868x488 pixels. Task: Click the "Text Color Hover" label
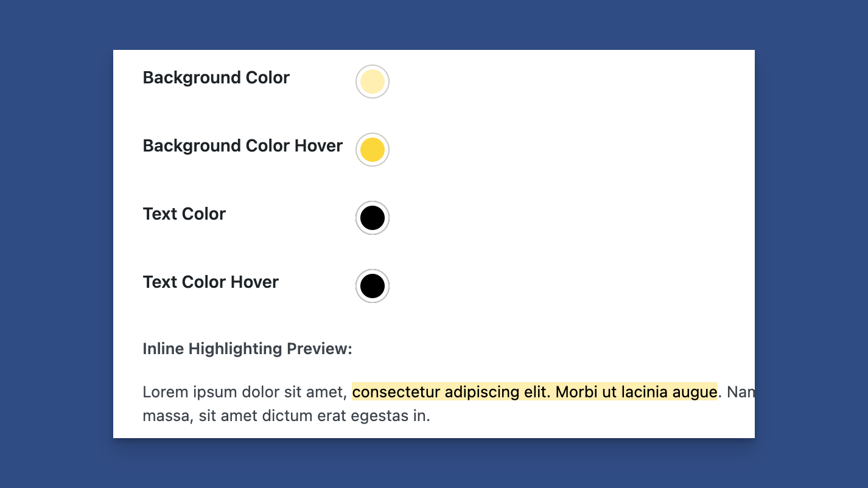pyautogui.click(x=211, y=282)
